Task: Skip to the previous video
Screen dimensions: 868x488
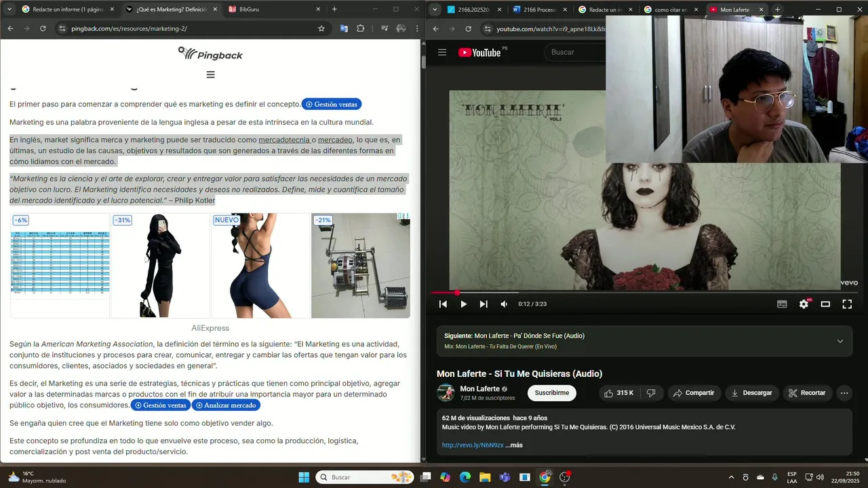Action: (443, 304)
